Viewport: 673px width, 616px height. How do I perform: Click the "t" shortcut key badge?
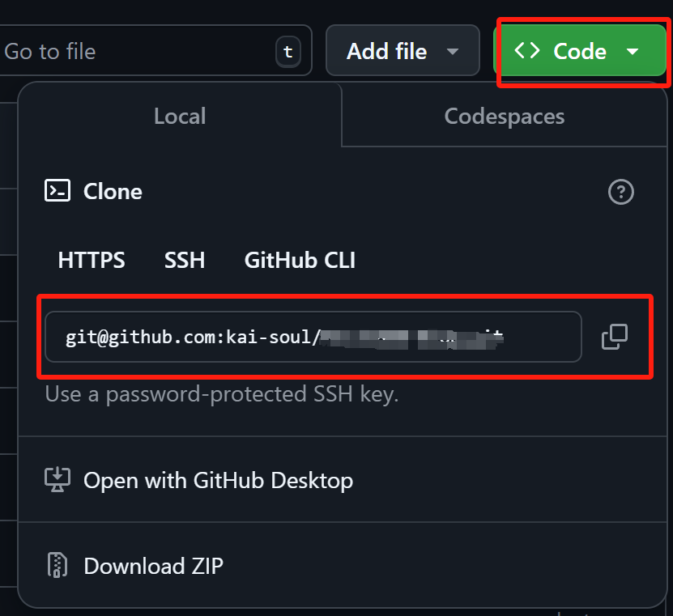(x=288, y=52)
